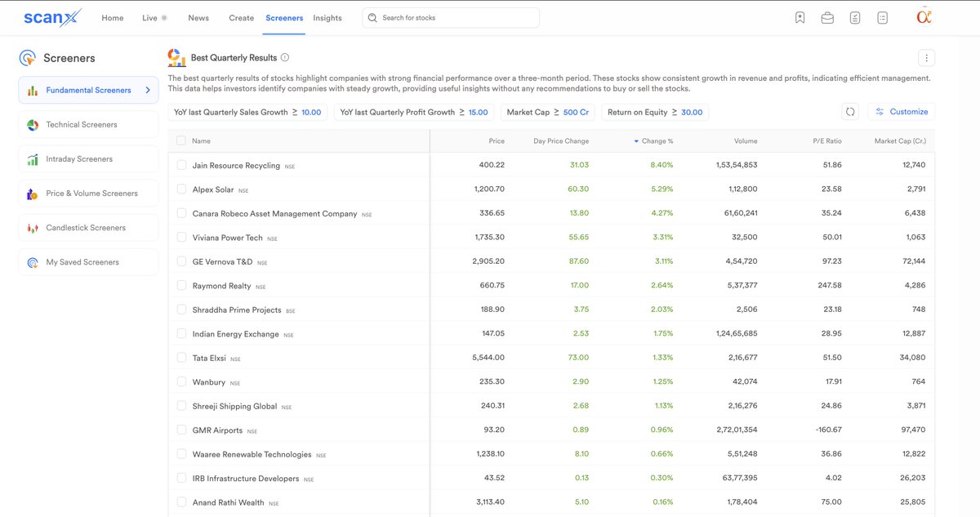Check the Alpex Solar row checkbox
The width and height of the screenshot is (980, 517).
point(181,189)
